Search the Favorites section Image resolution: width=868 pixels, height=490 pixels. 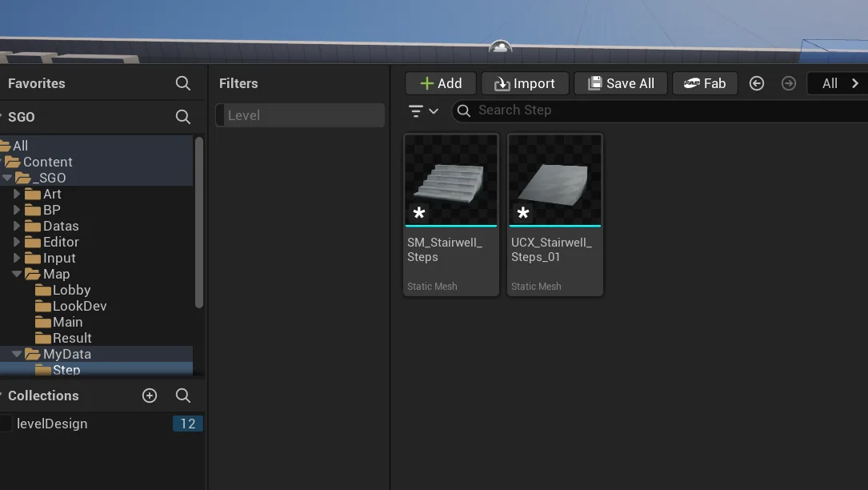click(182, 83)
